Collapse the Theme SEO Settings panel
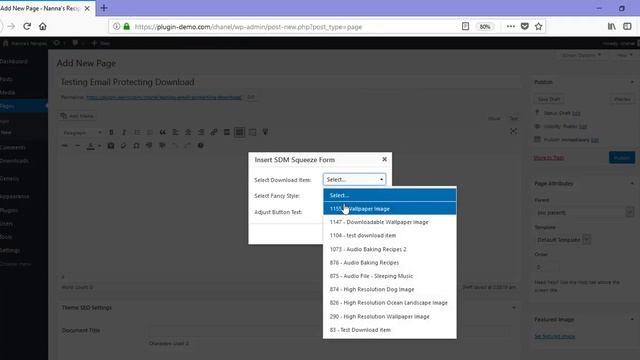Screen dimensions: 640x360 [513, 308]
